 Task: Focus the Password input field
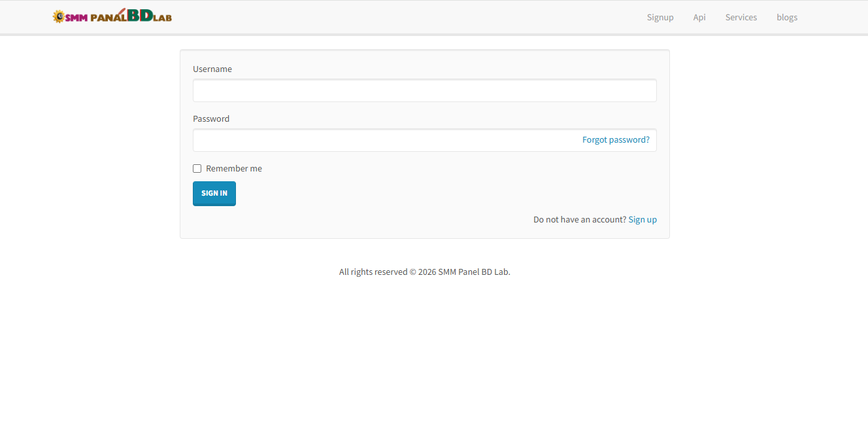(386, 141)
